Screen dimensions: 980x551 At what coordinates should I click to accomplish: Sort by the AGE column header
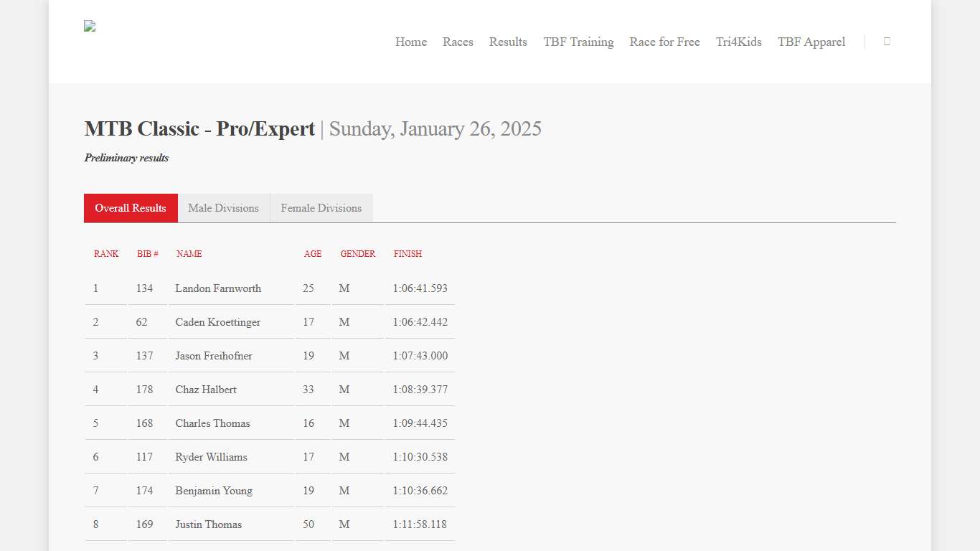click(313, 254)
